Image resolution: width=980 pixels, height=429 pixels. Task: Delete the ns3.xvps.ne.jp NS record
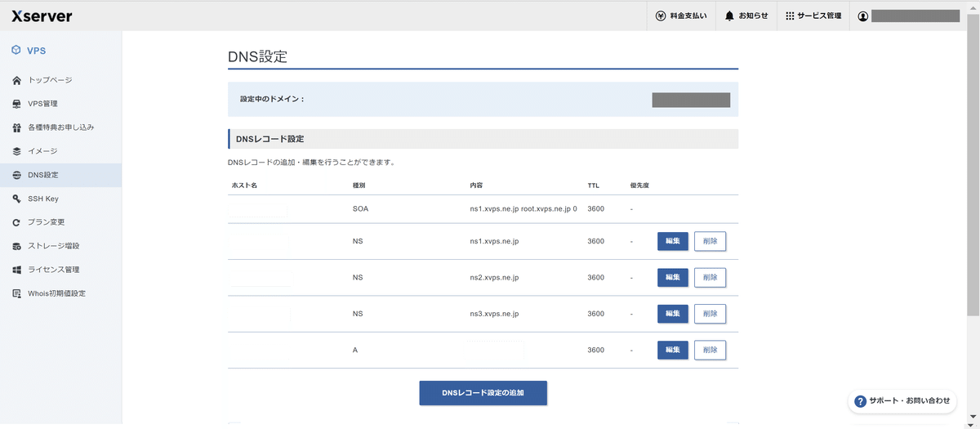pos(710,314)
